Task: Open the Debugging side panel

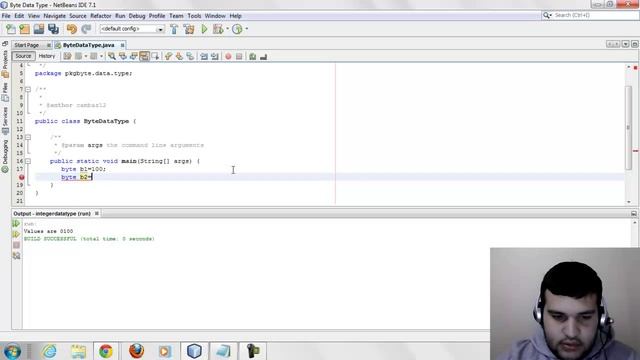Action: pyautogui.click(x=5, y=156)
